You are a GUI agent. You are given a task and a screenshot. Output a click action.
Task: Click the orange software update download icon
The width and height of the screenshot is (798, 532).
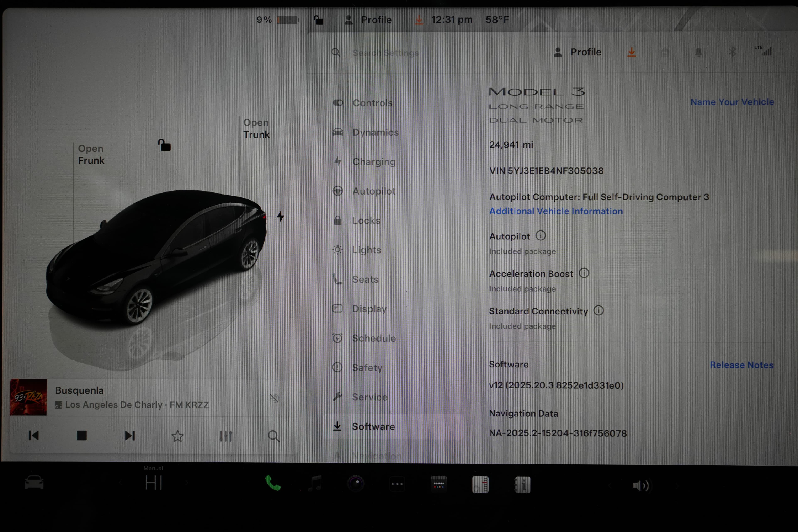click(631, 52)
